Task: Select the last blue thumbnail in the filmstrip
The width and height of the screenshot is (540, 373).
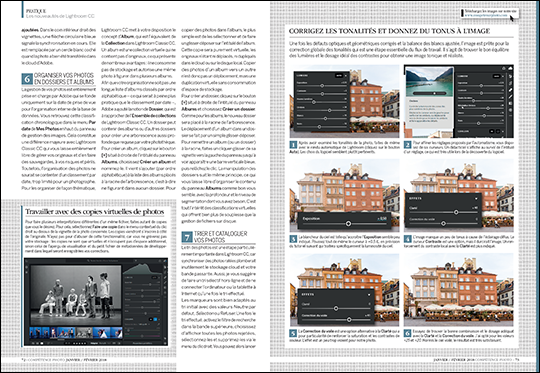Action: click(x=116, y=333)
